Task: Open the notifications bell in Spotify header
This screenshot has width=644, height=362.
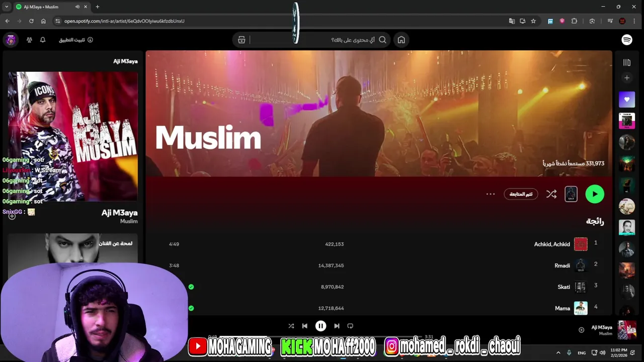Action: (x=43, y=40)
